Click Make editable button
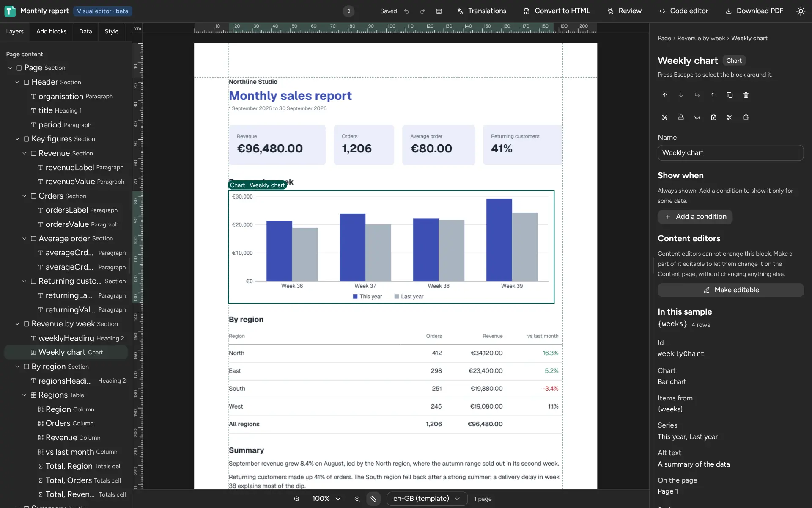This screenshot has height=508, width=812. coord(730,290)
